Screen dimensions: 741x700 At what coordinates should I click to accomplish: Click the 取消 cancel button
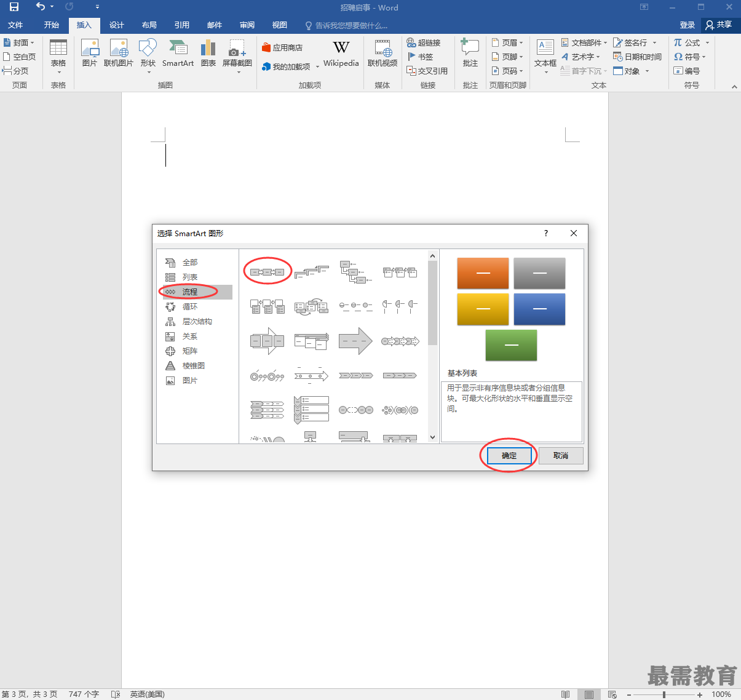561,456
